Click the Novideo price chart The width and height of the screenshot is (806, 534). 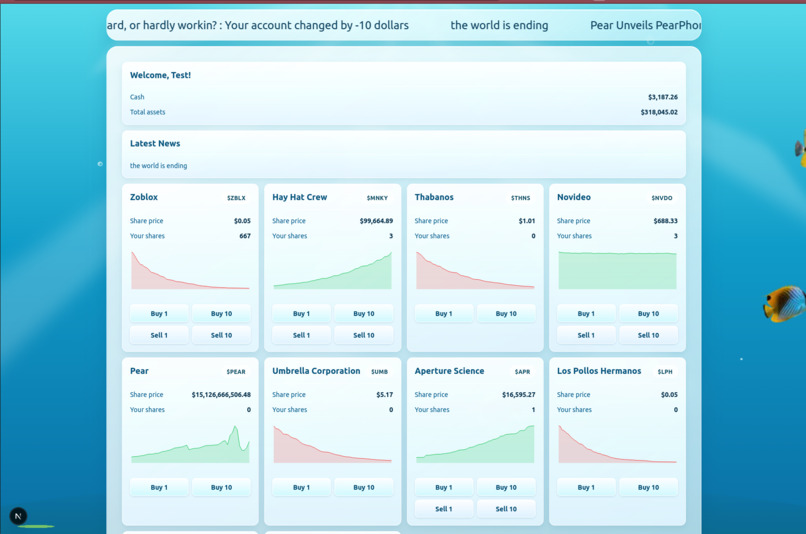(x=617, y=270)
